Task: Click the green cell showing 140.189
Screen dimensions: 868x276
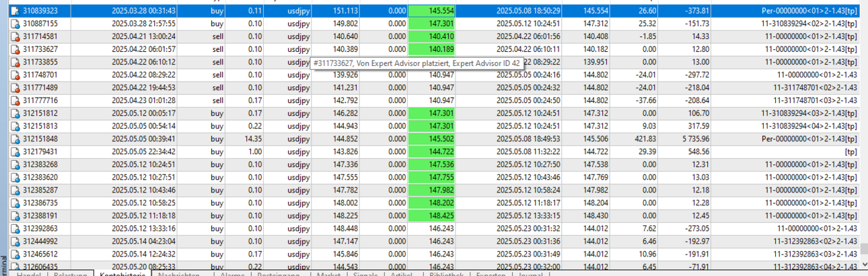Action: point(431,50)
